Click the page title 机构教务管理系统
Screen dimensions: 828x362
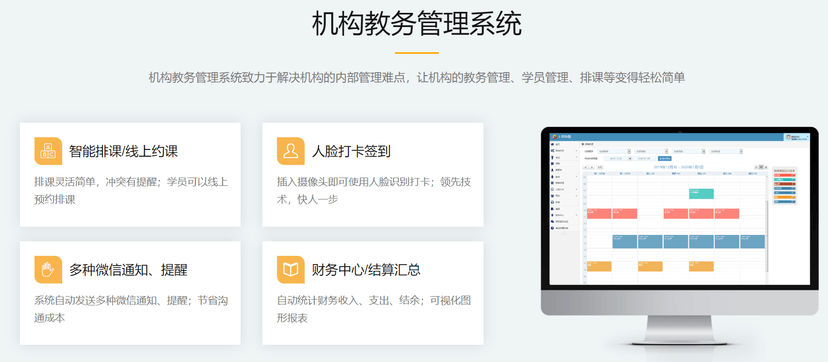point(417,24)
